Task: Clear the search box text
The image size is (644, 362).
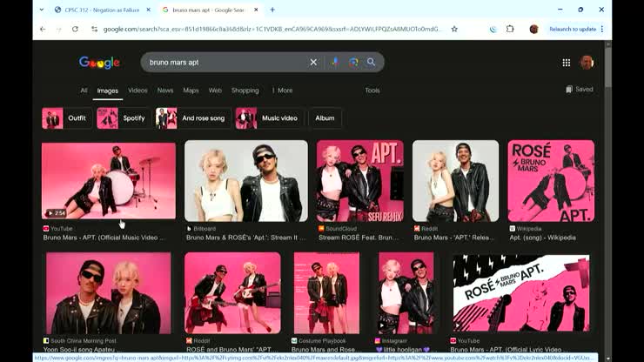Action: point(313,63)
